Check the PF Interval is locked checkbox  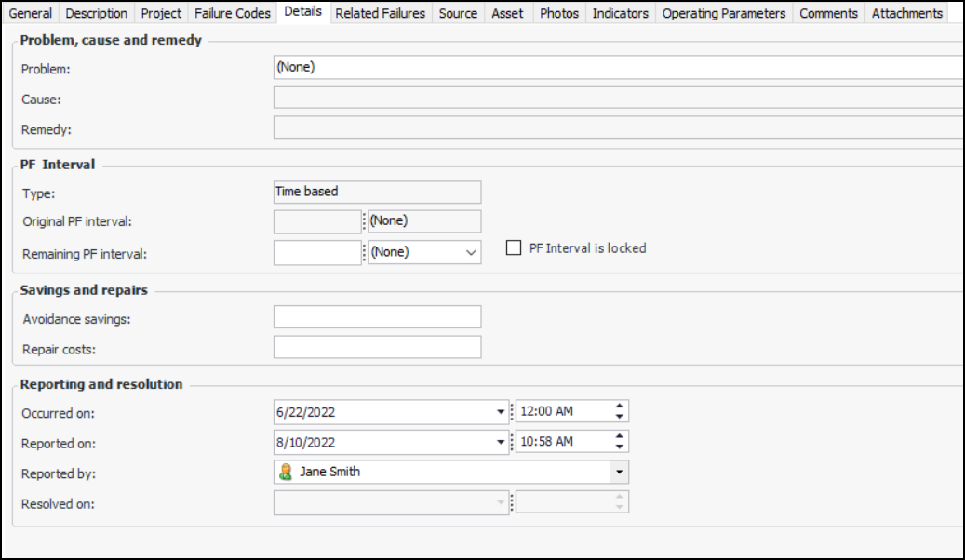coord(514,248)
